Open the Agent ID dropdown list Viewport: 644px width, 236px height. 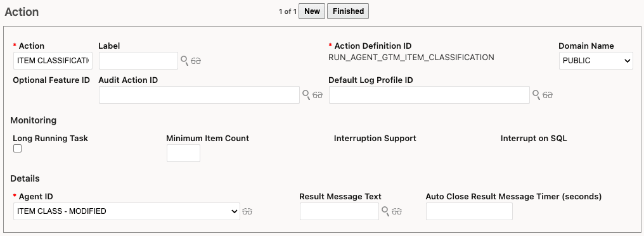[127, 211]
